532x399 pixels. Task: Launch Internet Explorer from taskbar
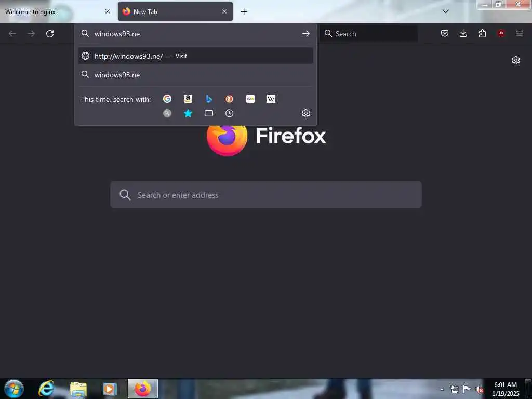[x=46, y=389]
